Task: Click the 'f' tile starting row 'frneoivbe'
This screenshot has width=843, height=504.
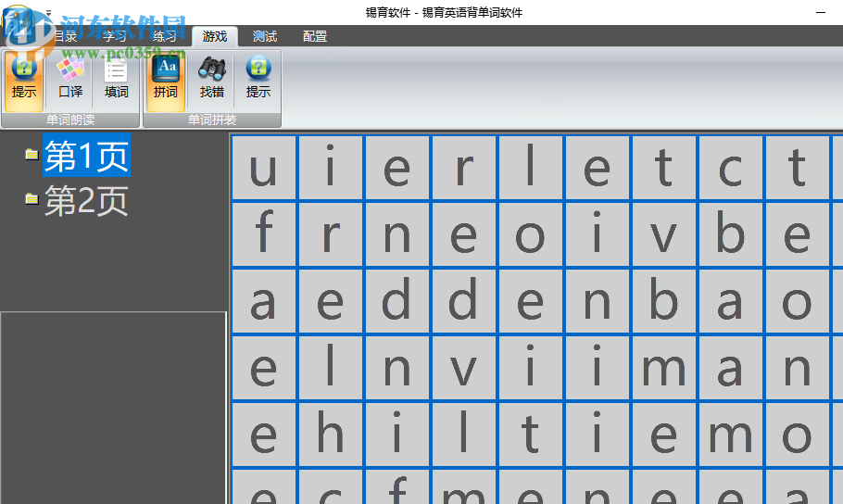Action: pyautogui.click(x=263, y=234)
